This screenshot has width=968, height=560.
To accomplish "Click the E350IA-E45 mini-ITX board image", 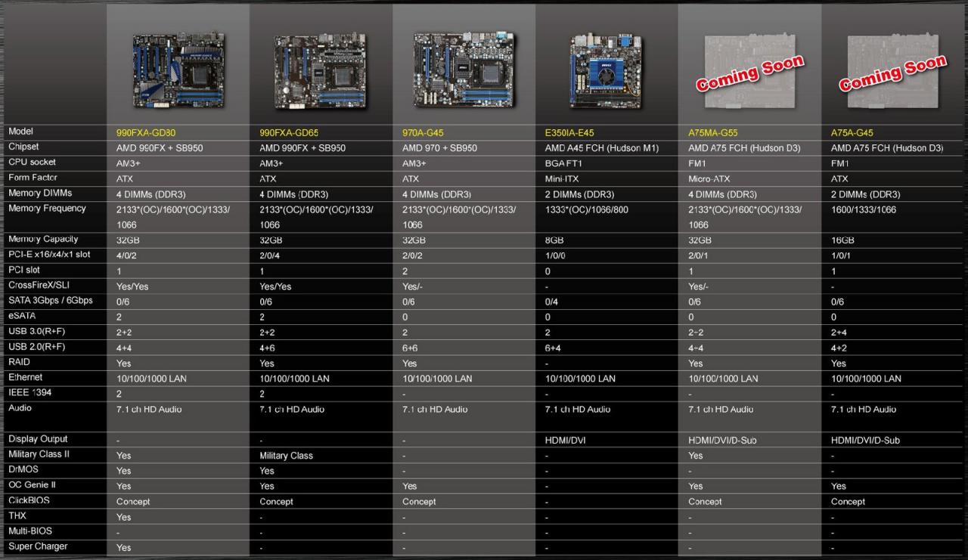I will pos(606,70).
